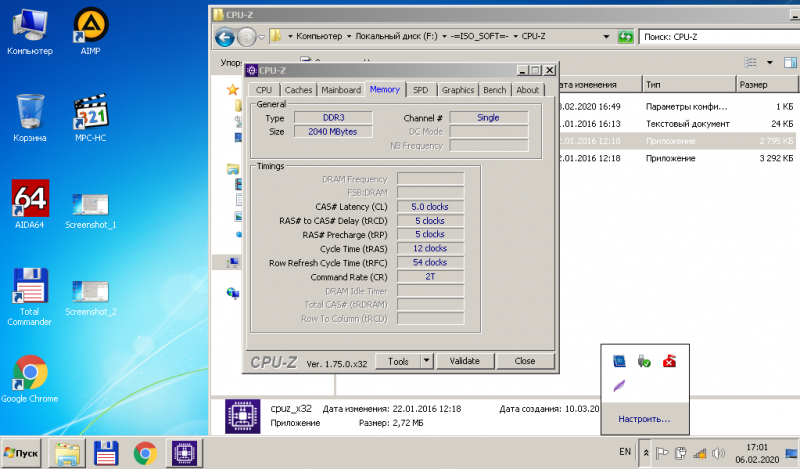Expand the Tools dropdown arrow
The image size is (800, 469).
pos(427,361)
